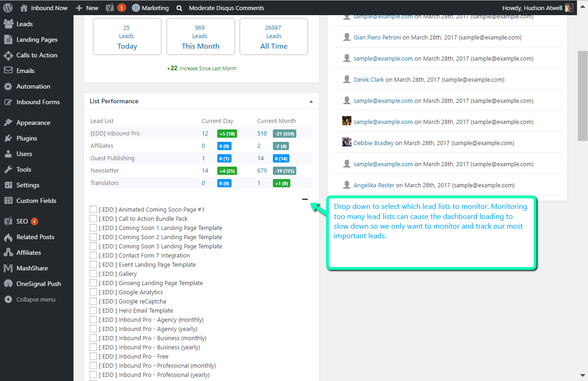Click the Plugins plug icon
This screenshot has width=588, height=381.
point(8,138)
